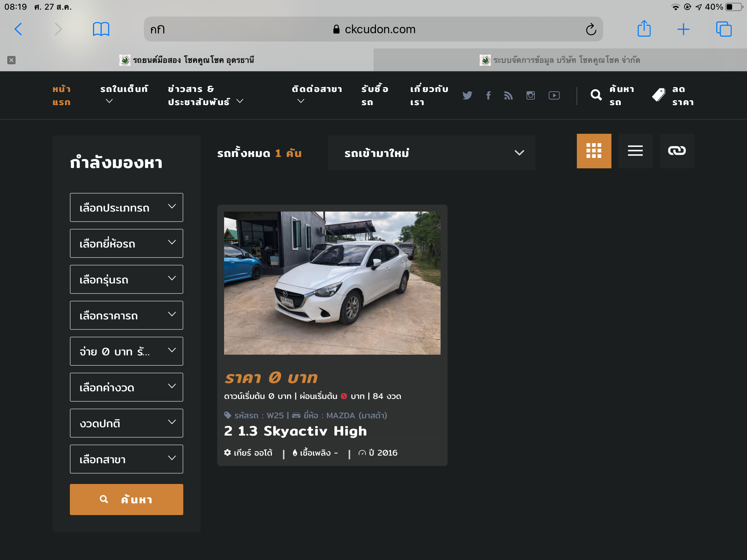Open the white Mazda car photo
Screen dimensions: 747x560
point(332,283)
